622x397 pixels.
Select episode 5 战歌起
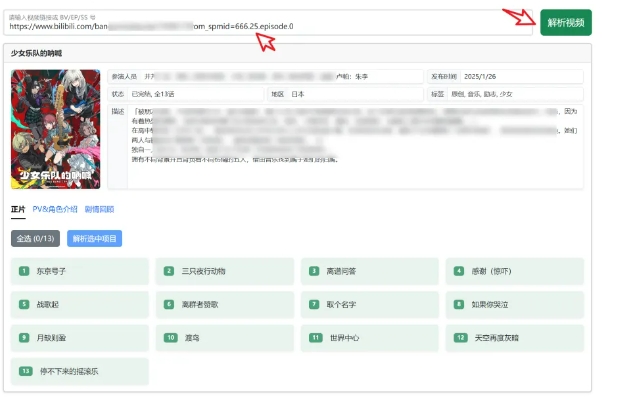coord(80,305)
